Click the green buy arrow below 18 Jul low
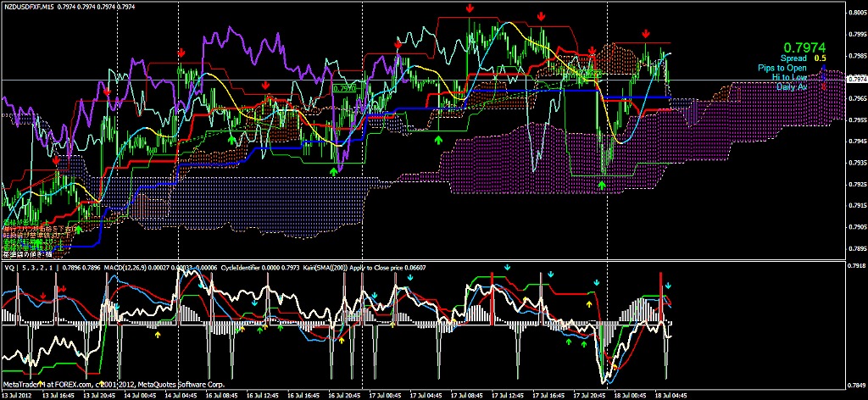The height and width of the screenshot is (400, 868). [x=602, y=184]
